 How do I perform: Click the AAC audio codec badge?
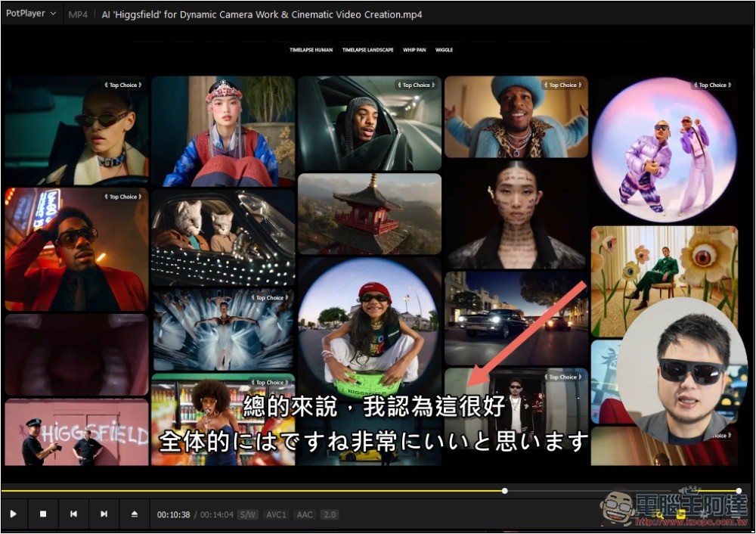pos(305,515)
